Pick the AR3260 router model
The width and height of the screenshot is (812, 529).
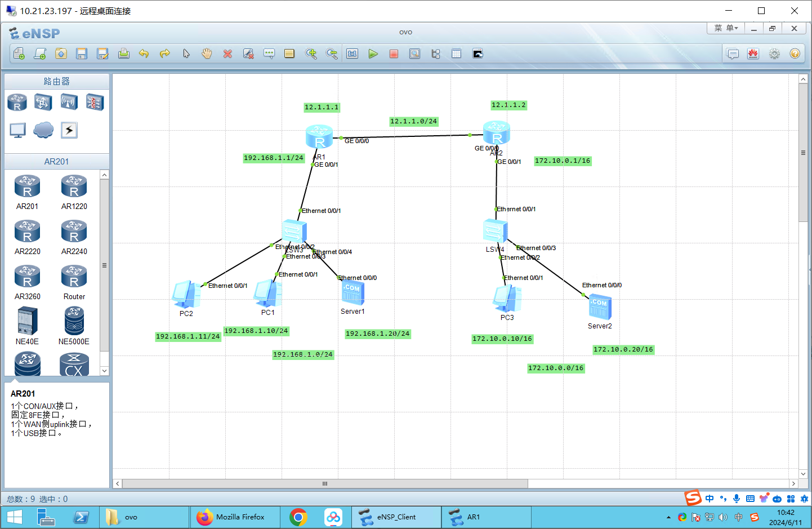coord(27,283)
